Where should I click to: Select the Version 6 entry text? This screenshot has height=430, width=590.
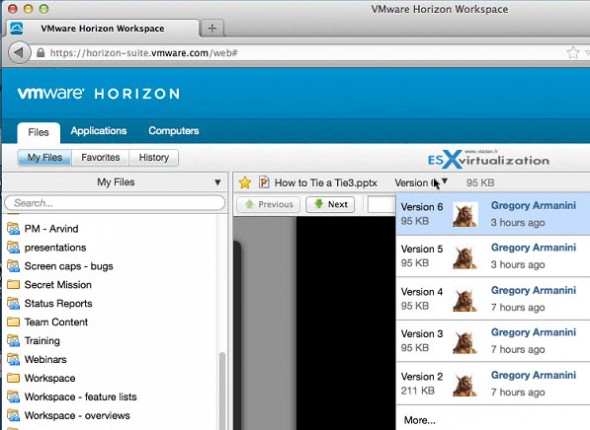pyautogui.click(x=422, y=207)
